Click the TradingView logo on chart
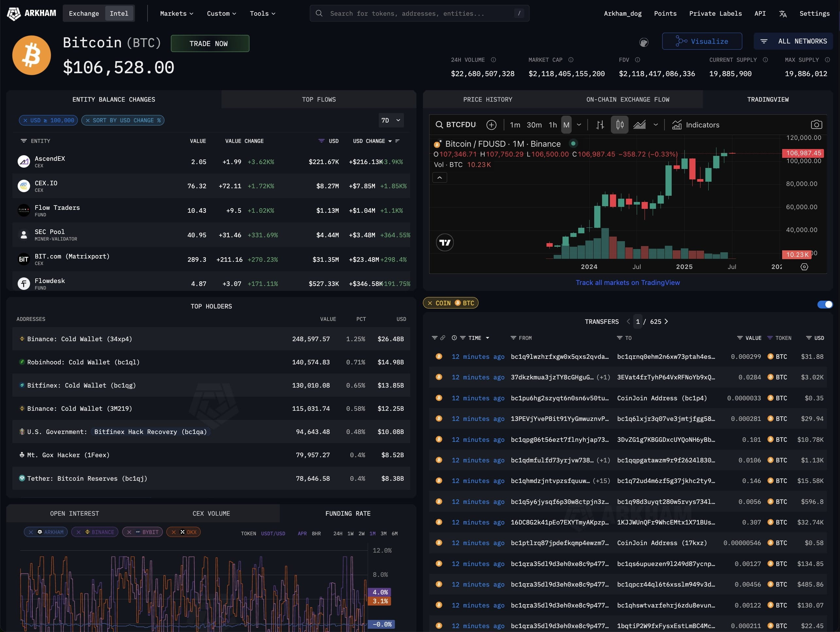Image resolution: width=840 pixels, height=632 pixels. tap(445, 242)
